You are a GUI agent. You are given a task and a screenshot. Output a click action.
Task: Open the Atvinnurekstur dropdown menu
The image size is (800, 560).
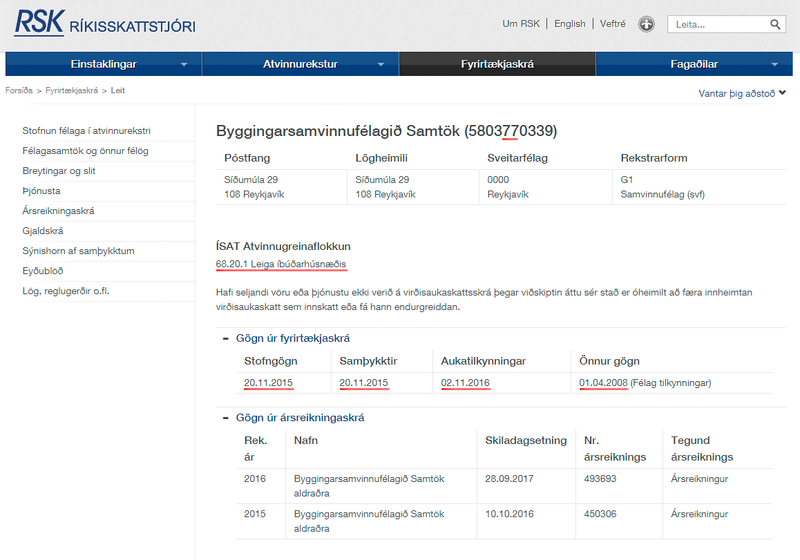pos(381,64)
